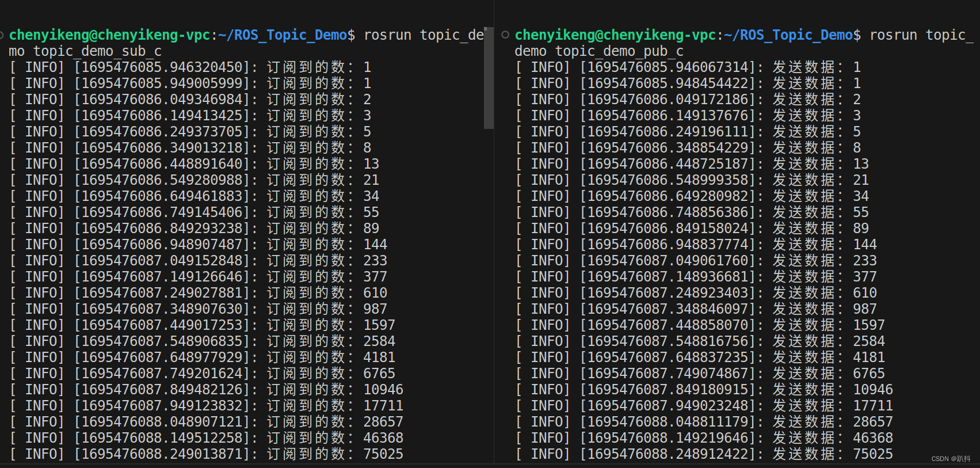Click publisher line with timestamp 1695476088.248912422

pos(704,454)
